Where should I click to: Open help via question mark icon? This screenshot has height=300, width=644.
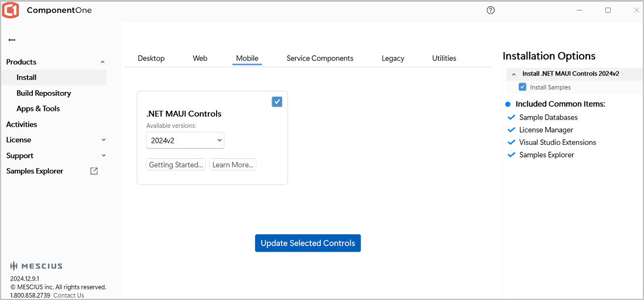(x=491, y=10)
